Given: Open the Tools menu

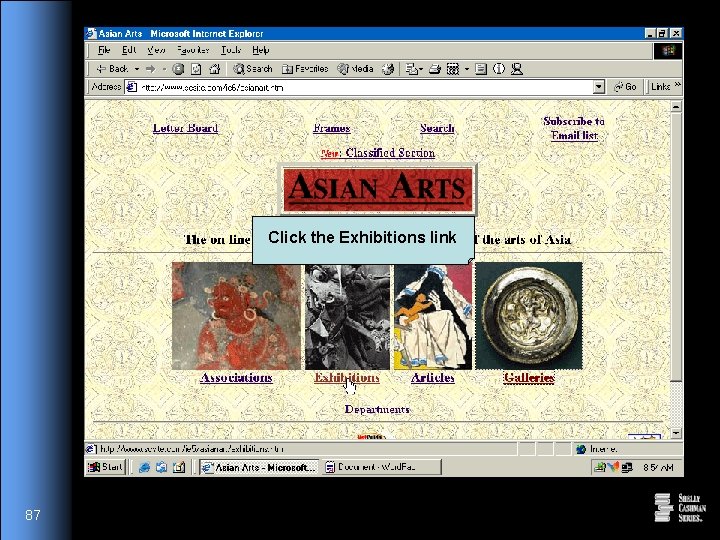Looking at the screenshot, I should tap(231, 50).
